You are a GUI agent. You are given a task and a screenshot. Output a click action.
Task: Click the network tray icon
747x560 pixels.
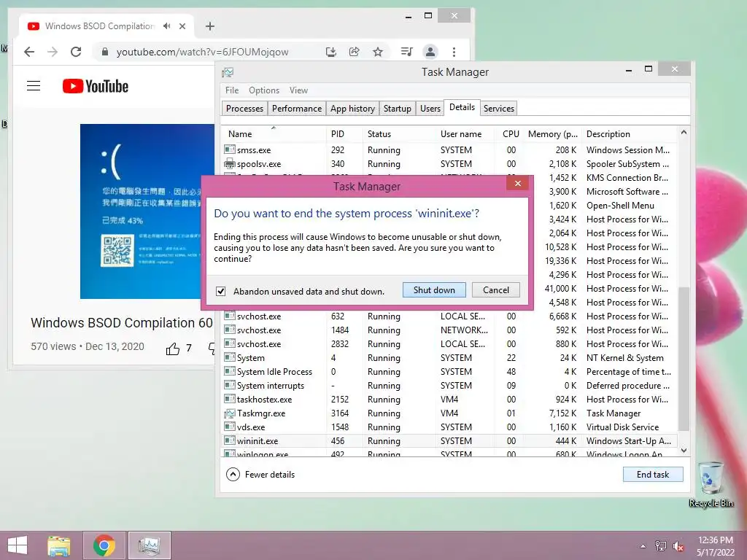point(660,546)
